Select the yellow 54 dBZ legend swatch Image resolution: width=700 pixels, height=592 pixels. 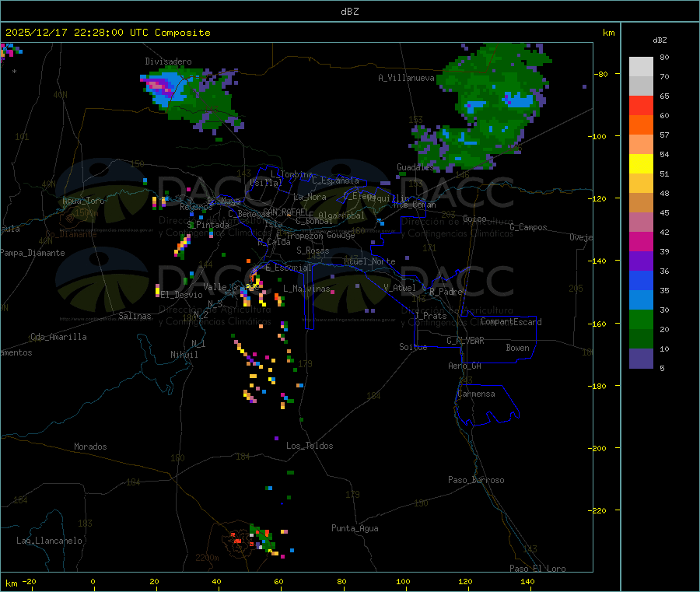(641, 163)
